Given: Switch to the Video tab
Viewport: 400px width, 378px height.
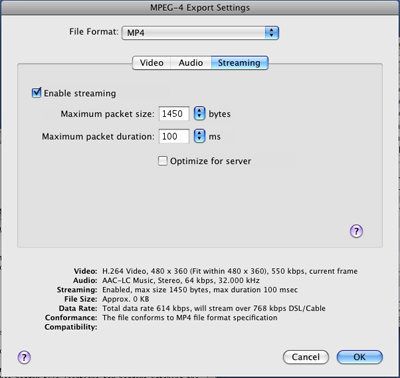Looking at the screenshot, I should coord(152,63).
